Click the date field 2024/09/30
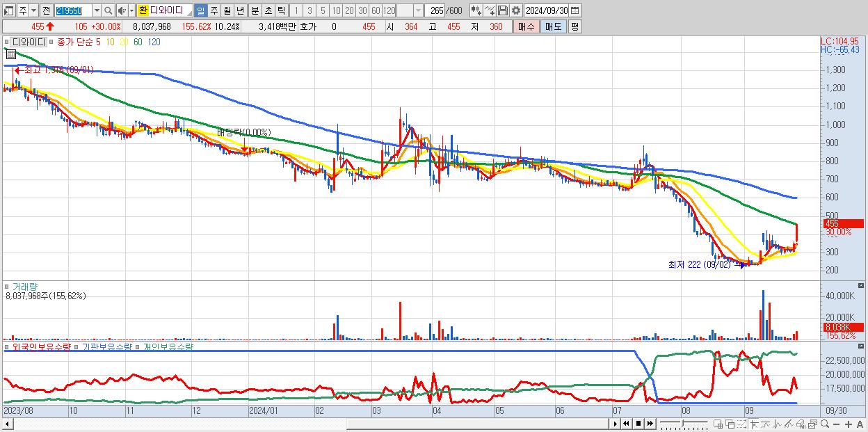868x432 pixels. (547, 10)
